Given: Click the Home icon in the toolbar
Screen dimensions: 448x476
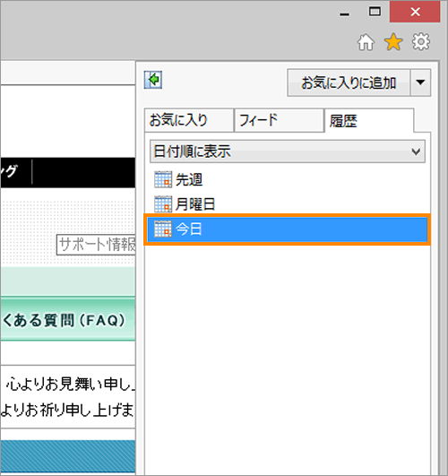Looking at the screenshot, I should [x=366, y=42].
